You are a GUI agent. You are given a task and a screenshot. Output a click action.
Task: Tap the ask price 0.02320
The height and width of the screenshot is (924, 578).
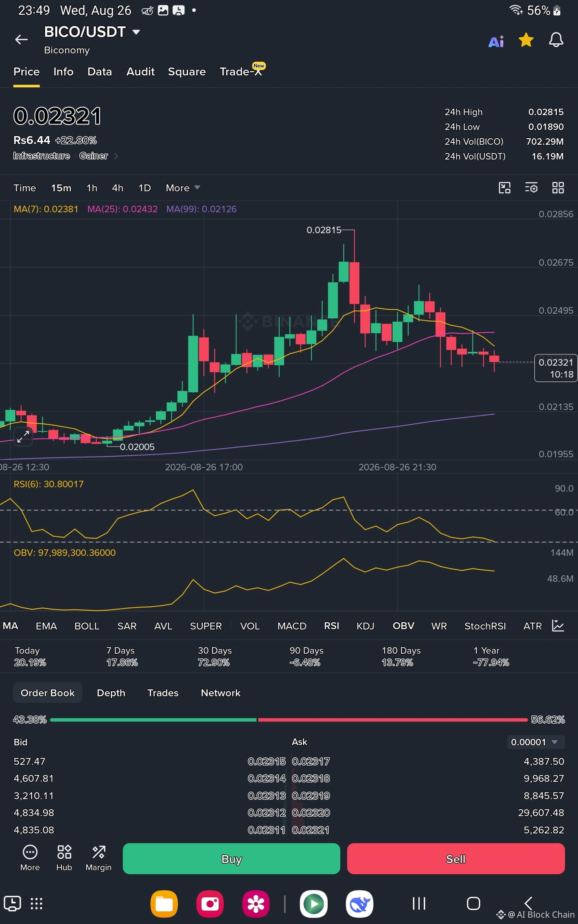pos(311,812)
